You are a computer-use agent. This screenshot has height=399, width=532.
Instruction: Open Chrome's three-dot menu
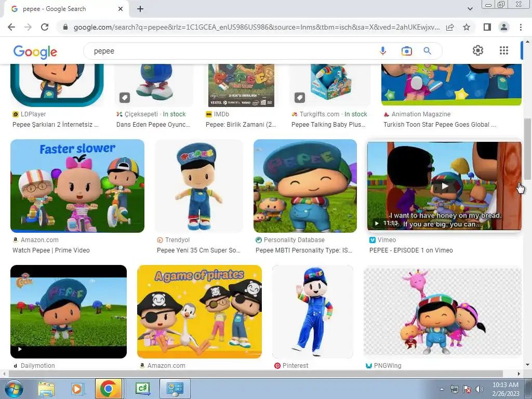(x=521, y=27)
